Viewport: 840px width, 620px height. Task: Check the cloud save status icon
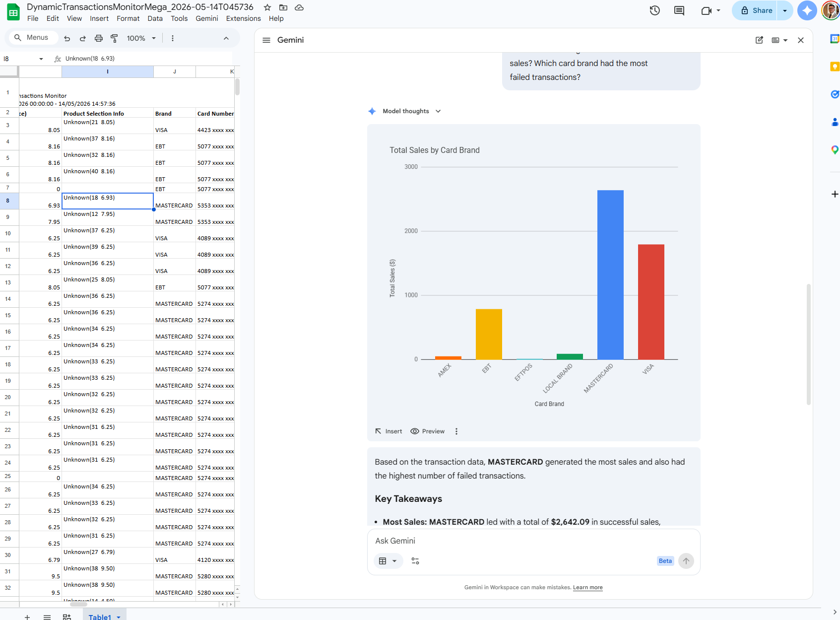pyautogui.click(x=299, y=7)
